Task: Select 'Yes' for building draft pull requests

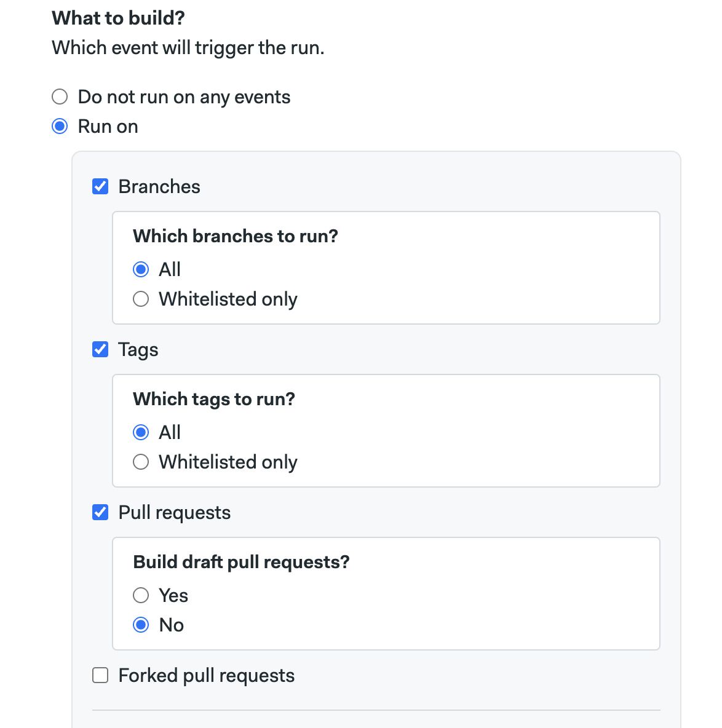Action: tap(141, 595)
